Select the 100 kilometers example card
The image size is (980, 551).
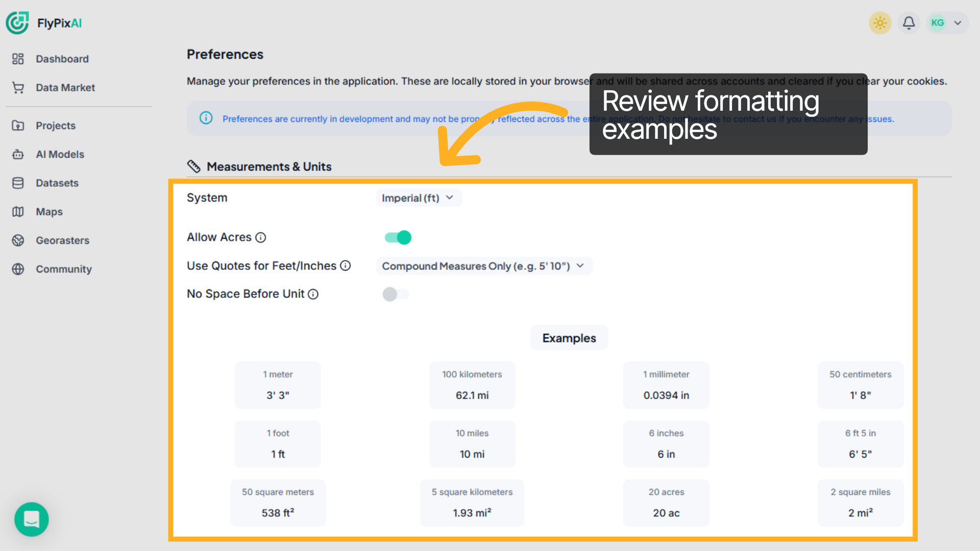pos(472,385)
